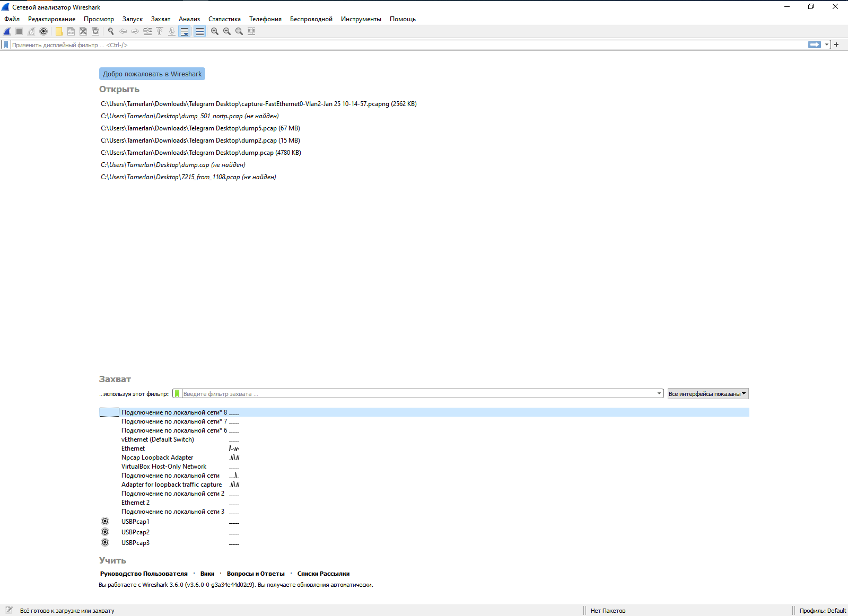
Task: Open recent file capture-FastEthernet0-Vlan2 pcapng
Action: point(259,104)
